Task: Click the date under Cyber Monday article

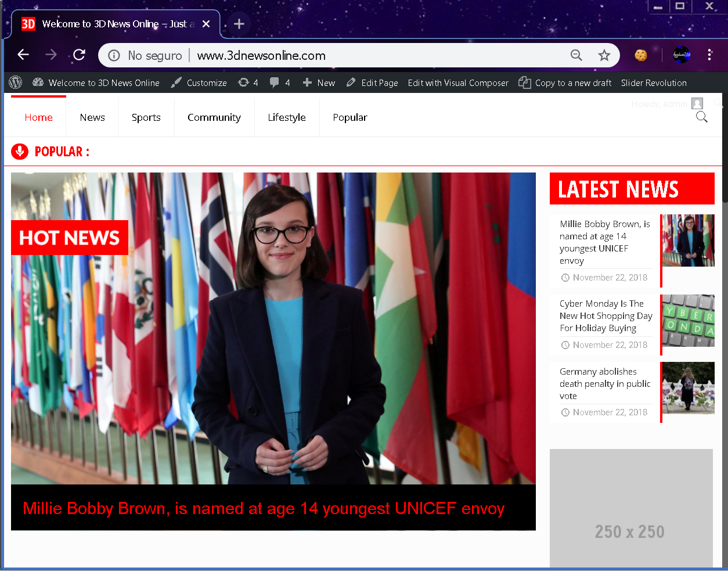Action: 610,345
